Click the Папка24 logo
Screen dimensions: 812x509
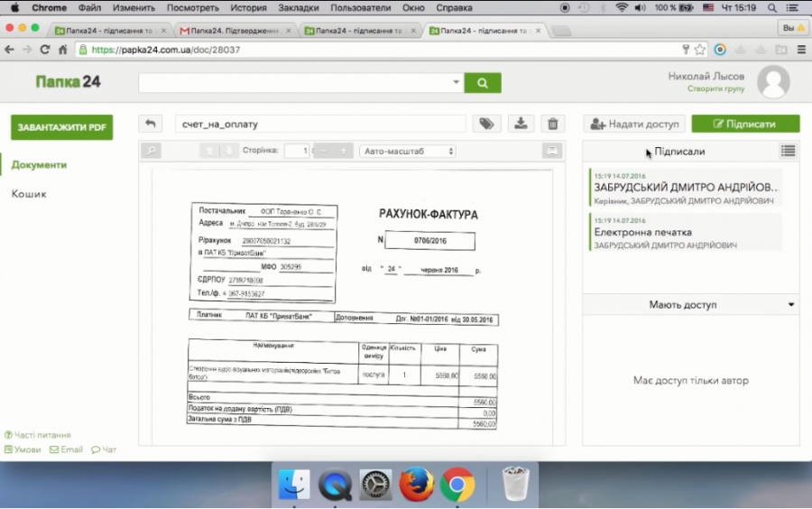click(68, 82)
